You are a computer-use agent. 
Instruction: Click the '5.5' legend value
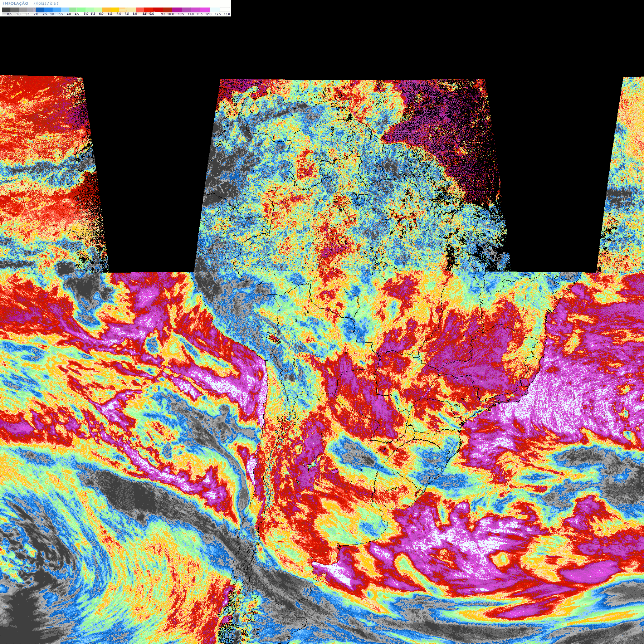tap(93, 14)
